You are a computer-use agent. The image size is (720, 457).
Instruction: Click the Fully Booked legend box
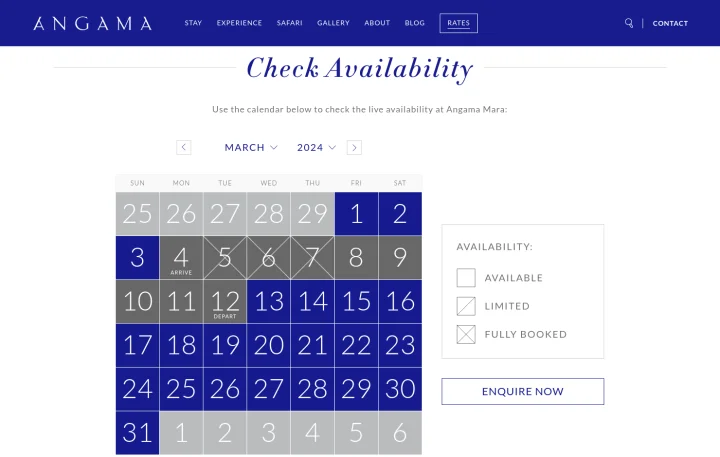(466, 334)
